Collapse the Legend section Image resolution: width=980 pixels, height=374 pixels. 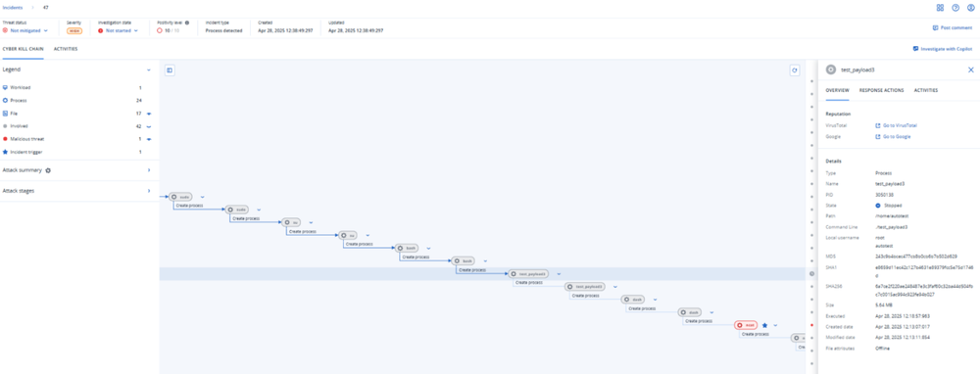tap(149, 70)
